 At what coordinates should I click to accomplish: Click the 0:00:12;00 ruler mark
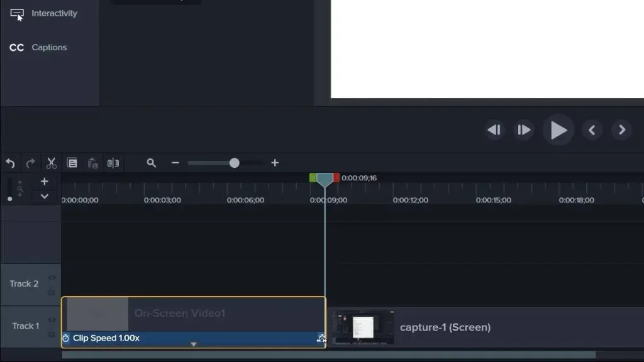coord(410,200)
